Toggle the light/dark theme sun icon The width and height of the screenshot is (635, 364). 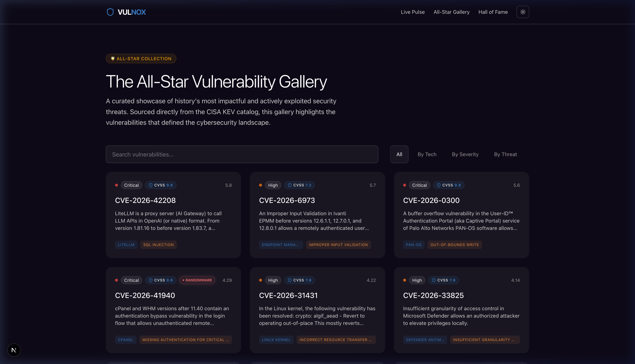[523, 12]
